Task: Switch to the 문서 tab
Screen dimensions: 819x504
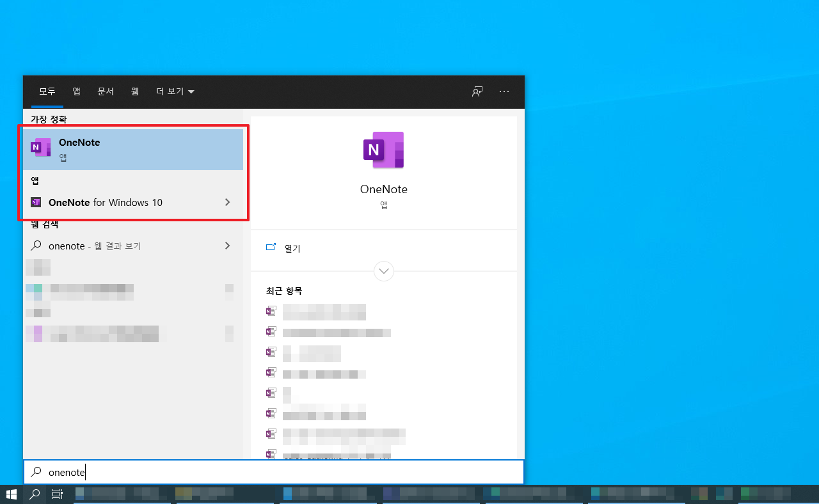Action: [x=106, y=91]
